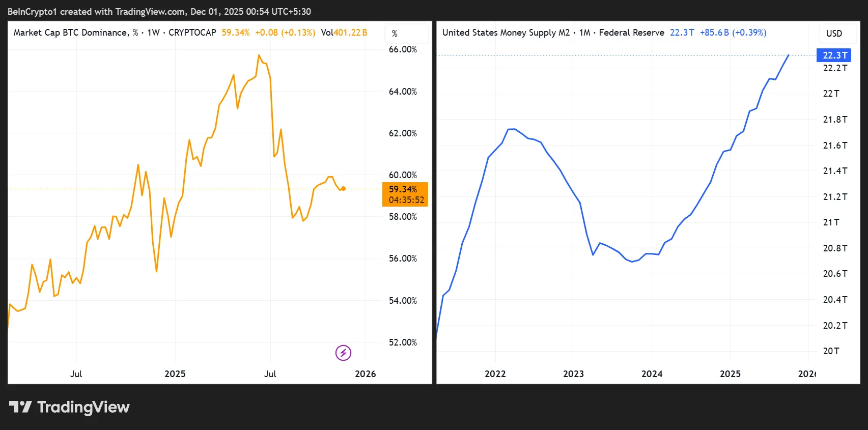Open the USD currency selector on M2 chart
Screen dimensions: 868x430
pyautogui.click(x=833, y=34)
